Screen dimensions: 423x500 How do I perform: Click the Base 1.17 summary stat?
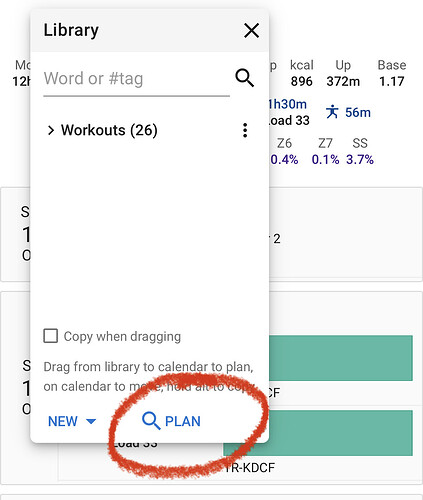pos(392,73)
